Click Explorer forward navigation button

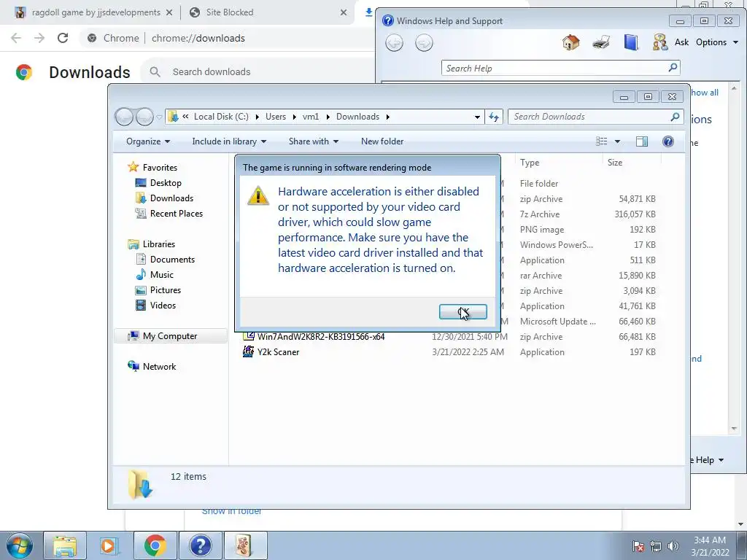click(x=144, y=117)
